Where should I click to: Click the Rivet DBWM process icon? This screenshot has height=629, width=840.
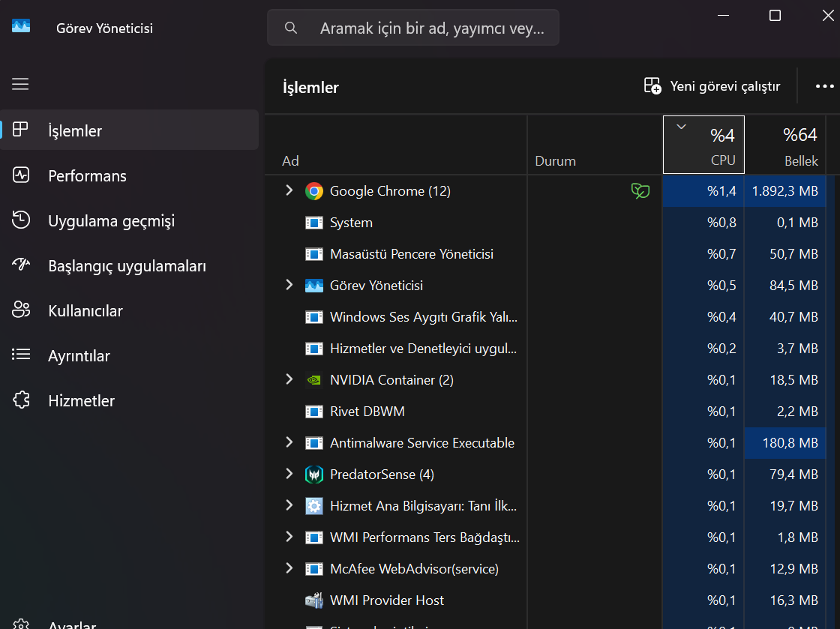point(314,412)
